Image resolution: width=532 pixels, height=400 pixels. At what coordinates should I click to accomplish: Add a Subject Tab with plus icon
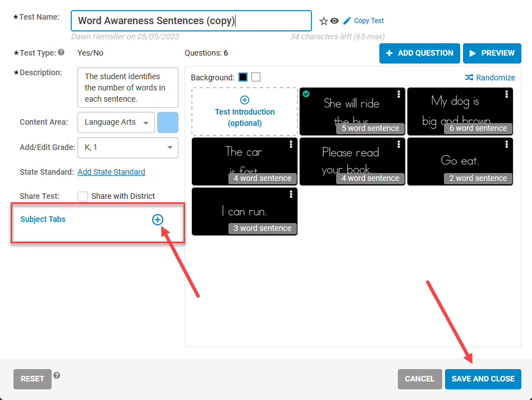(x=158, y=220)
